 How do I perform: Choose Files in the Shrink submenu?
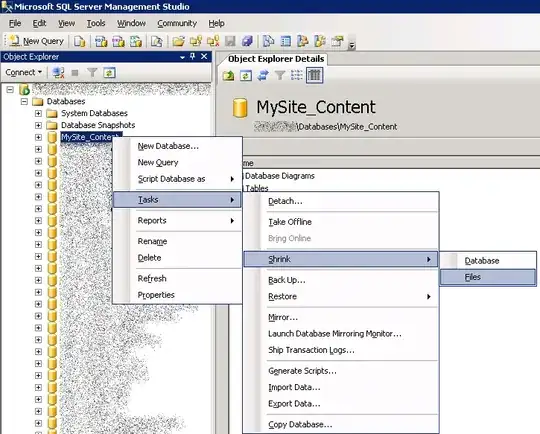pyautogui.click(x=488, y=277)
